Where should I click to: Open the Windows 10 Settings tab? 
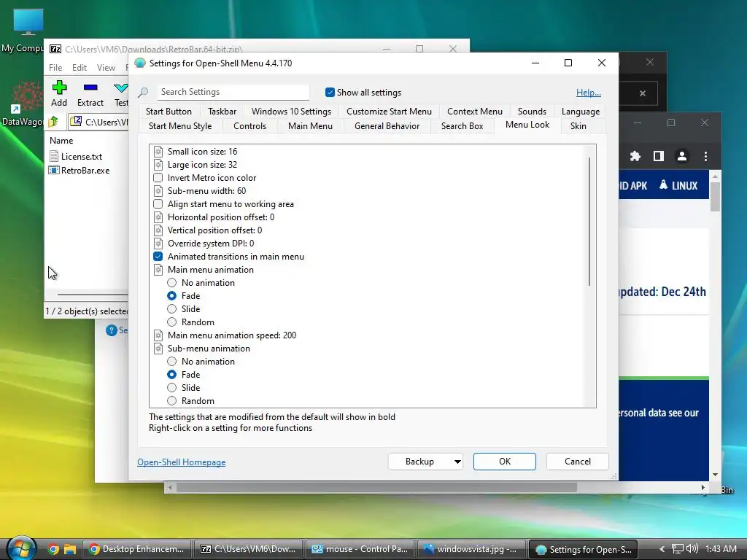(291, 112)
